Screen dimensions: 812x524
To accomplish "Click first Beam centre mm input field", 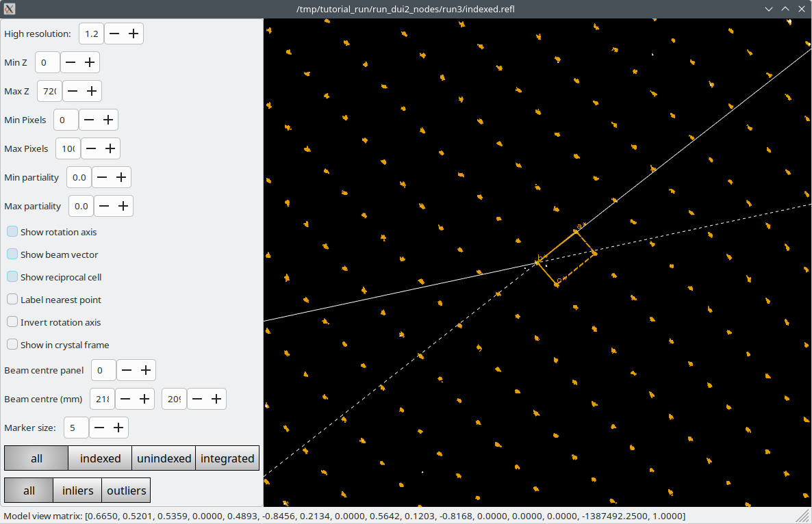I will pyautogui.click(x=103, y=399).
